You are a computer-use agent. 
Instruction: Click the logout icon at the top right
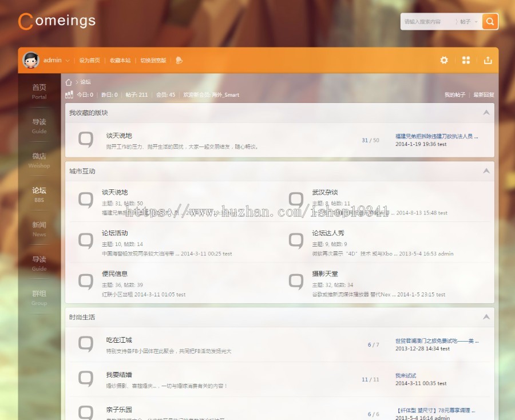pyautogui.click(x=488, y=60)
